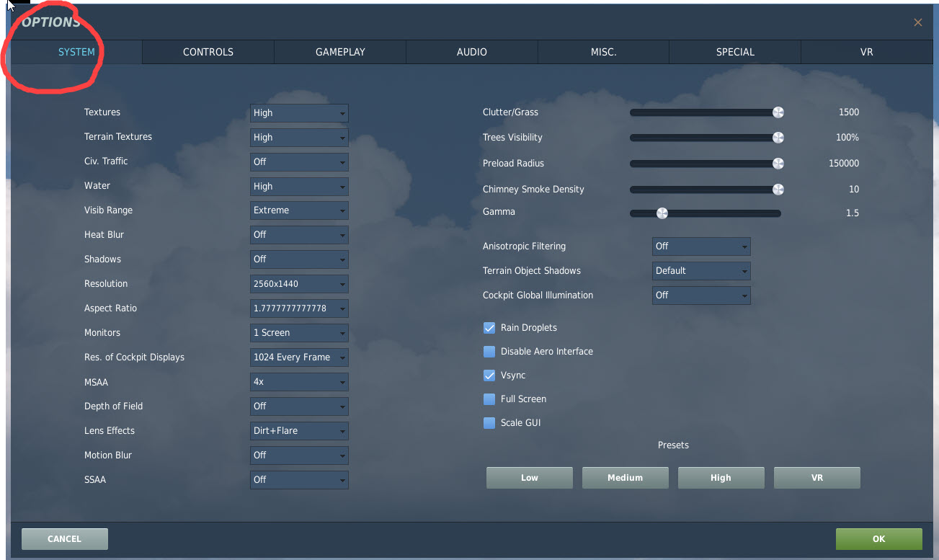The width and height of the screenshot is (939, 560).
Task: Click the Gamma slider handle
Action: (662, 213)
